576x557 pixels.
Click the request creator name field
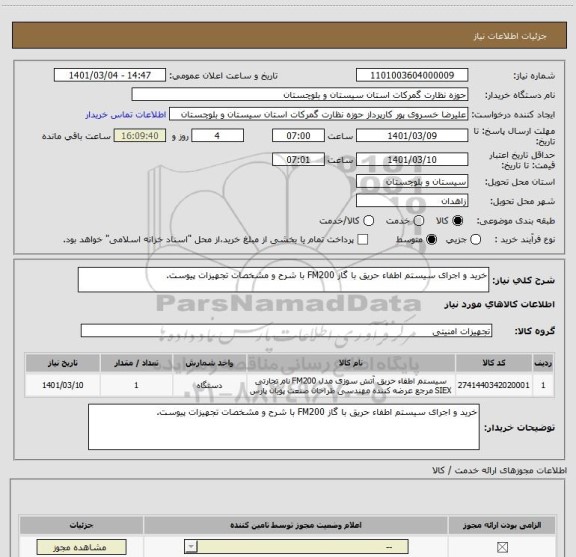point(318,115)
